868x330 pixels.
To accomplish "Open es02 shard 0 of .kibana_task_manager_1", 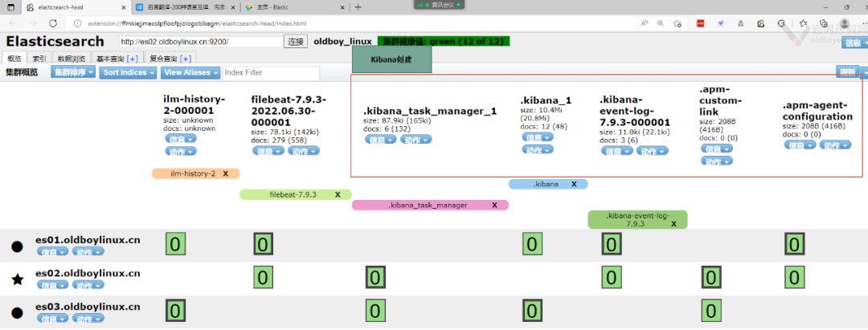I will 375,278.
